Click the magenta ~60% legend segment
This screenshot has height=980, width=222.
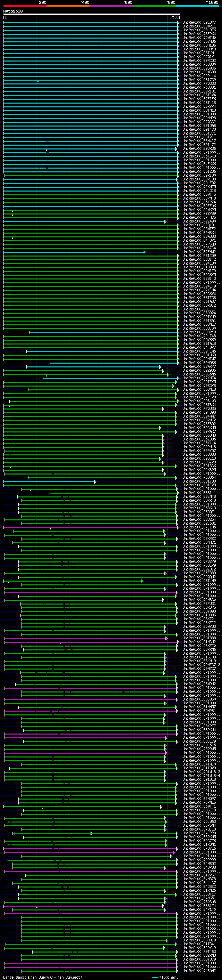click(x=111, y=6)
